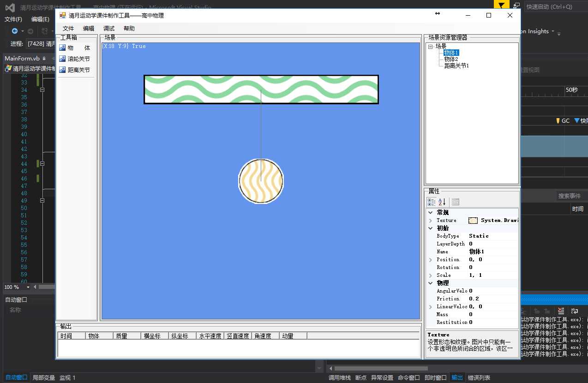Open the 编辑 menu in the tool window
Viewport: 588px width, 383px height.
click(89, 28)
